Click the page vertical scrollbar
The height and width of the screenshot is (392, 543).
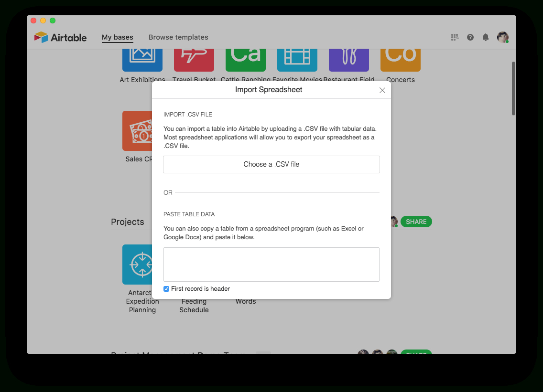[x=513, y=88]
